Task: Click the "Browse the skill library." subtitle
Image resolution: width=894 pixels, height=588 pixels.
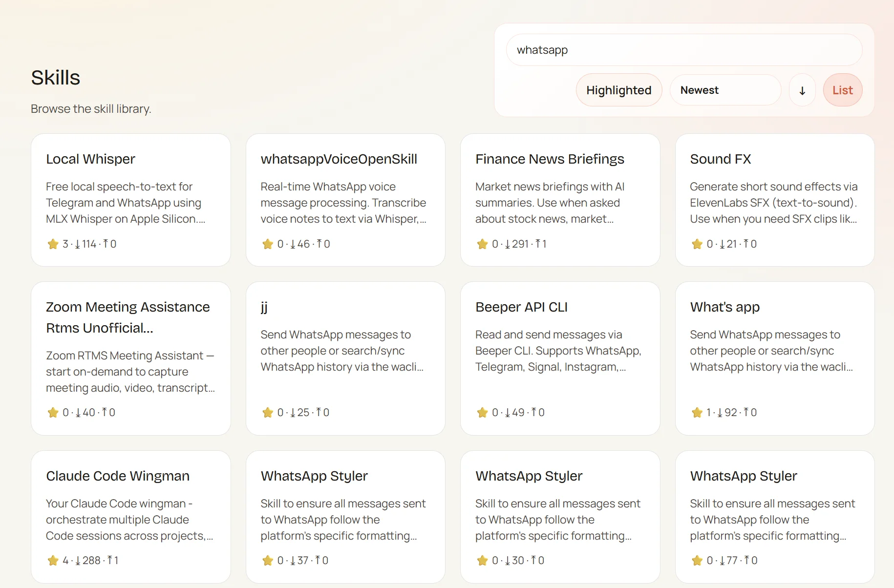Action: coord(91,109)
